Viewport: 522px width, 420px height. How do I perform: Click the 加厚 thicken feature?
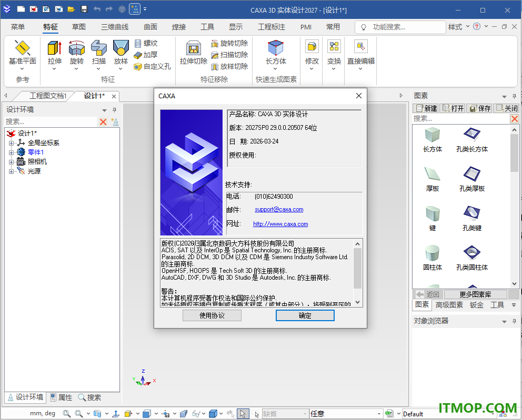coord(146,55)
